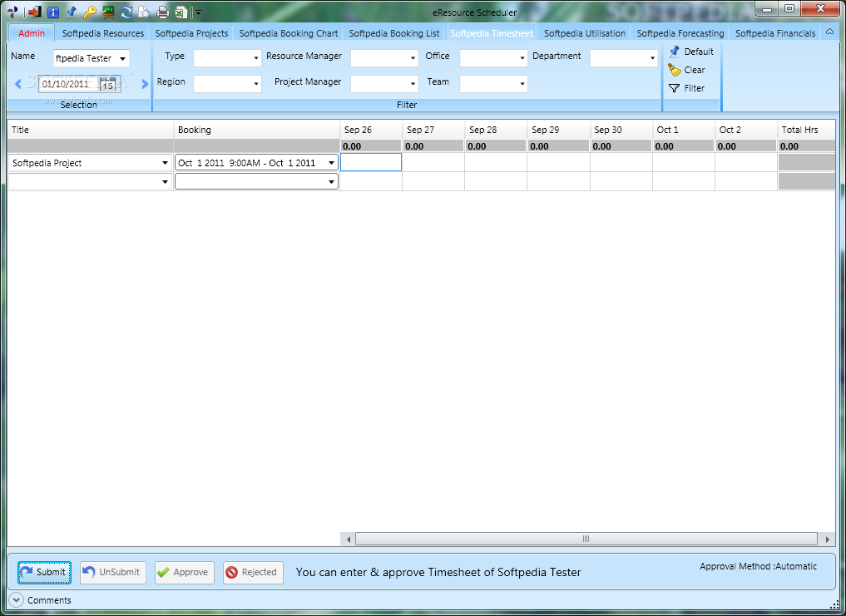Open the Admin tab
The width and height of the screenshot is (846, 616).
tap(32, 33)
